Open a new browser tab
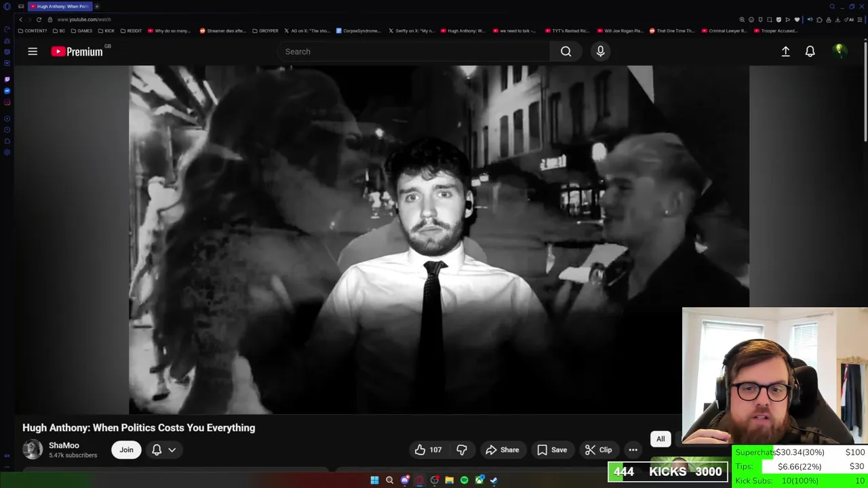 tap(96, 6)
